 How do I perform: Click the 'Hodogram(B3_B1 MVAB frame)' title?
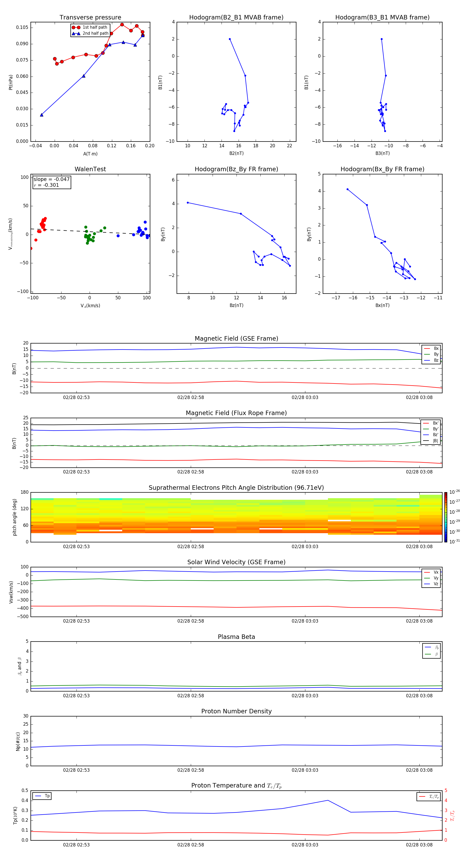click(382, 18)
